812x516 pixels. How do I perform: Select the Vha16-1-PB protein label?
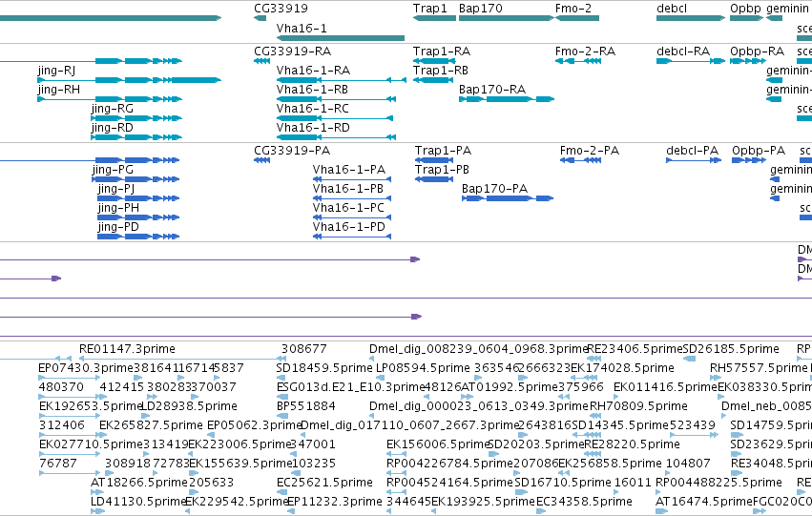[x=348, y=189]
